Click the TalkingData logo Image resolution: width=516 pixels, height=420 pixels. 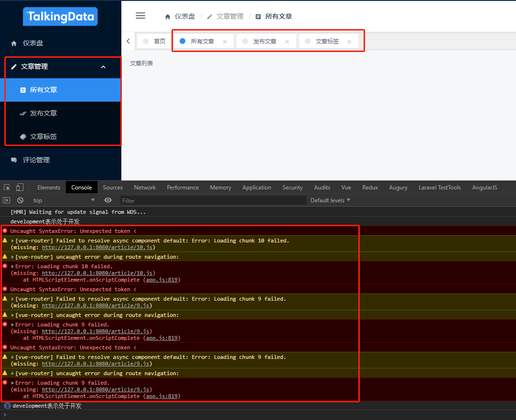60,16
